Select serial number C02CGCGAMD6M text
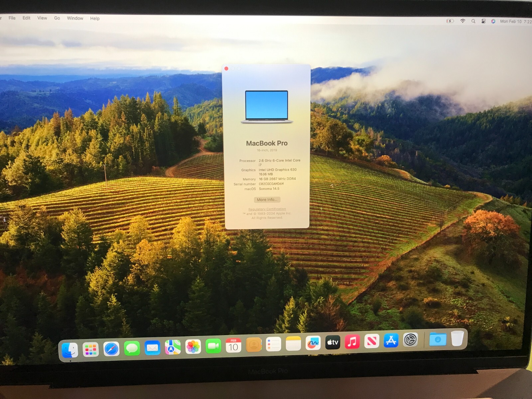This screenshot has width=532, height=399. click(271, 184)
